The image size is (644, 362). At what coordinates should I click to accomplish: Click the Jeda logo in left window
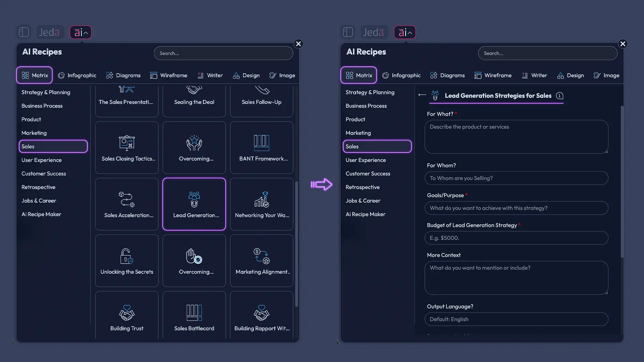(50, 32)
